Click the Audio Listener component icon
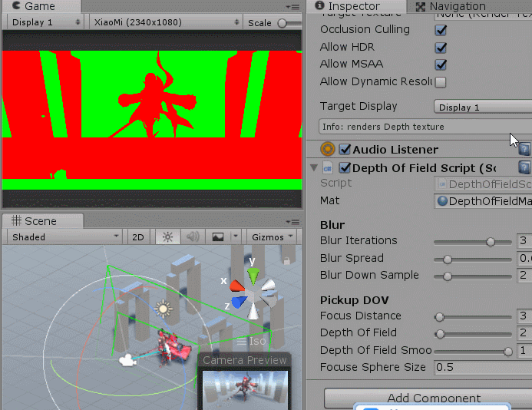 [x=327, y=149]
